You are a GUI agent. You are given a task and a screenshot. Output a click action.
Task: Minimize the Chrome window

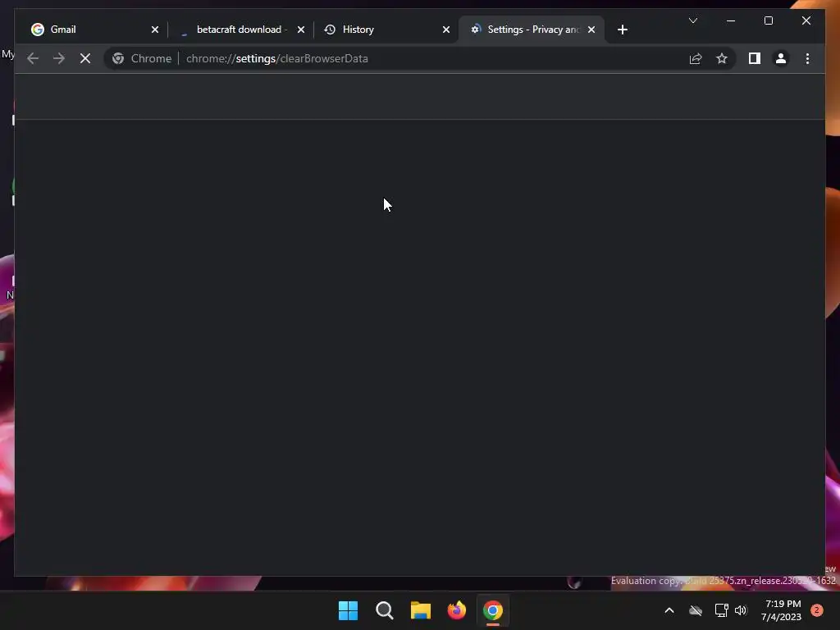(731, 21)
